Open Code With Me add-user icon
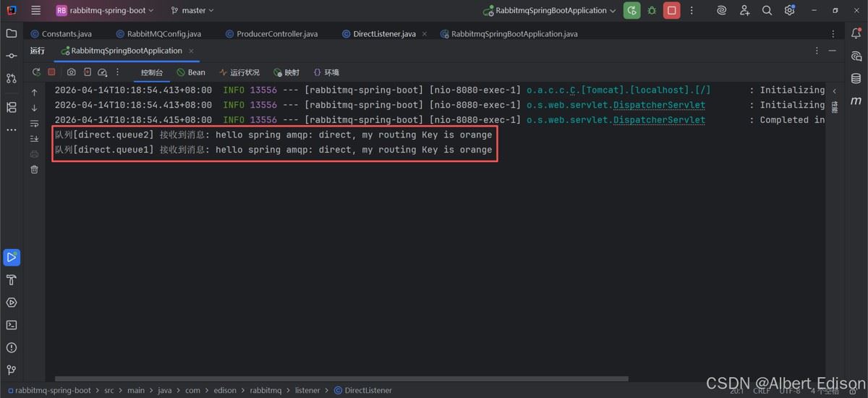Viewport: 868px width, 398px height. pos(744,11)
